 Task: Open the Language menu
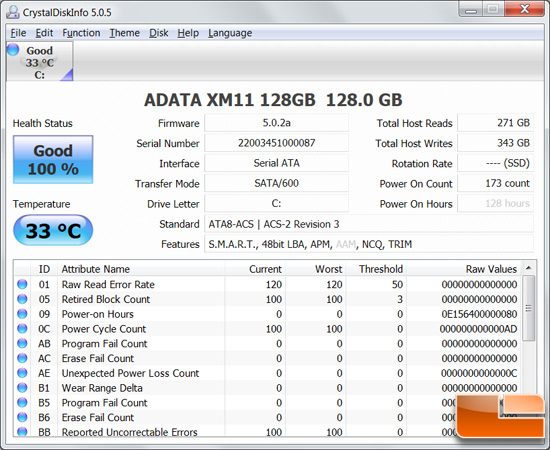[230, 33]
